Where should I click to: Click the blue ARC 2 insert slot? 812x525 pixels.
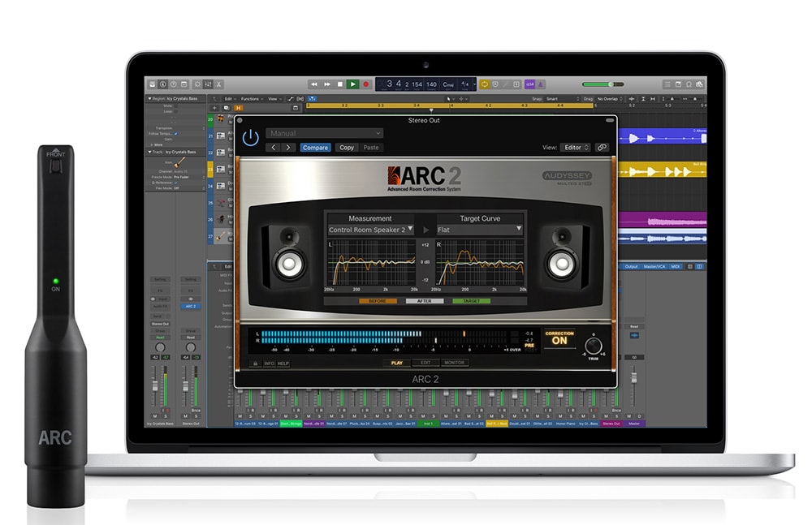coord(191,307)
